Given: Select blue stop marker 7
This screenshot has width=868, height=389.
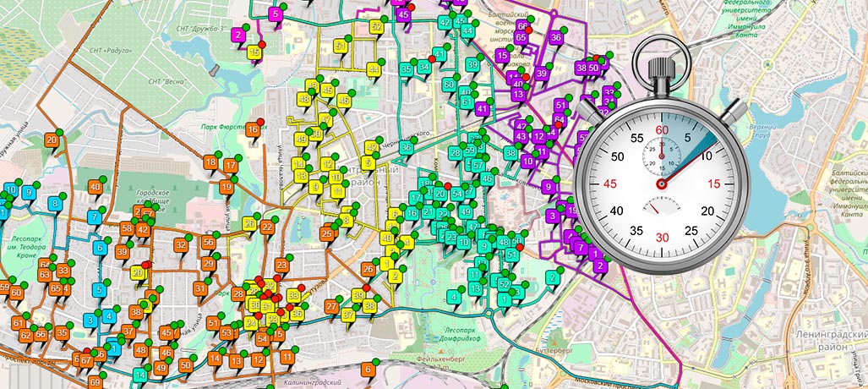Looking at the screenshot, I should 94,218.
